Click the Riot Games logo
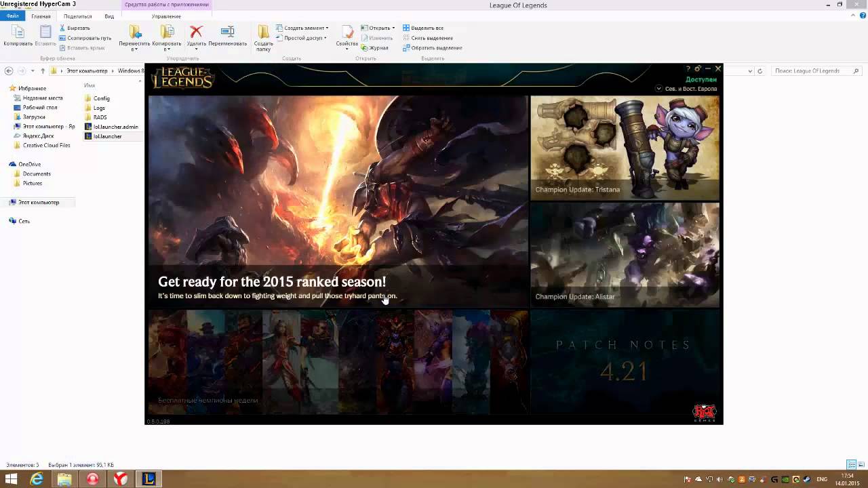Screen dimensions: 868x488 point(705,413)
